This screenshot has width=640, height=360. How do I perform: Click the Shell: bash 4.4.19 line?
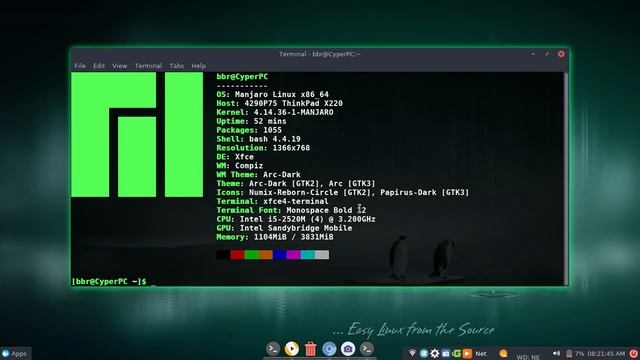(x=258, y=139)
